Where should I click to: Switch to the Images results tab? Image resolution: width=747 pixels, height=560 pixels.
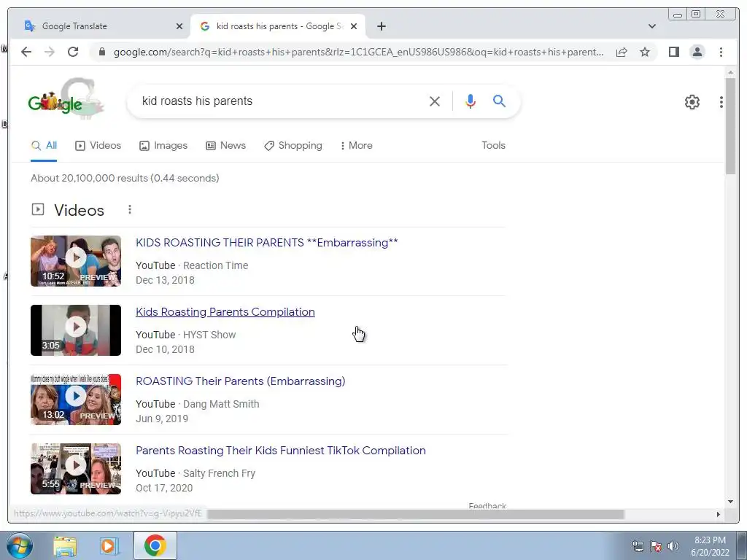[x=163, y=146]
